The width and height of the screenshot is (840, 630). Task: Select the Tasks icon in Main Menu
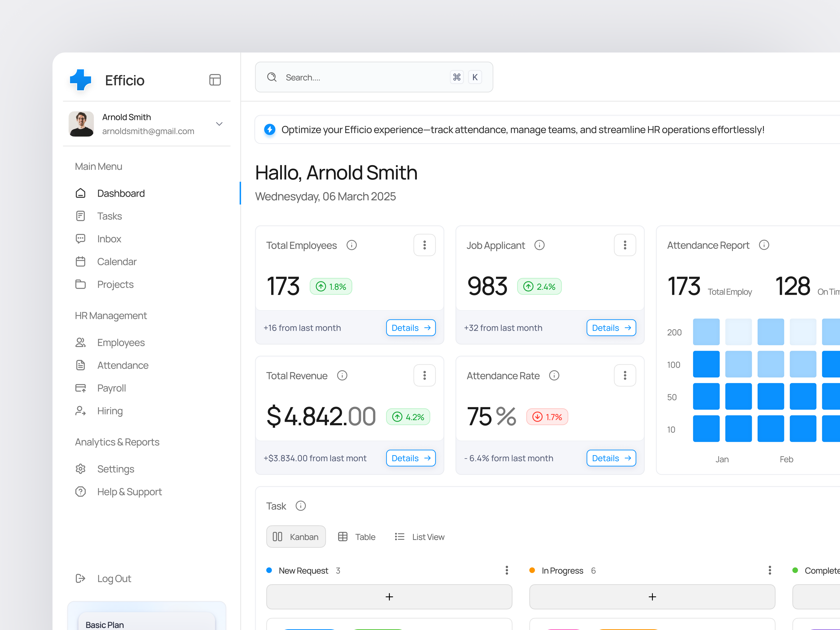click(81, 216)
